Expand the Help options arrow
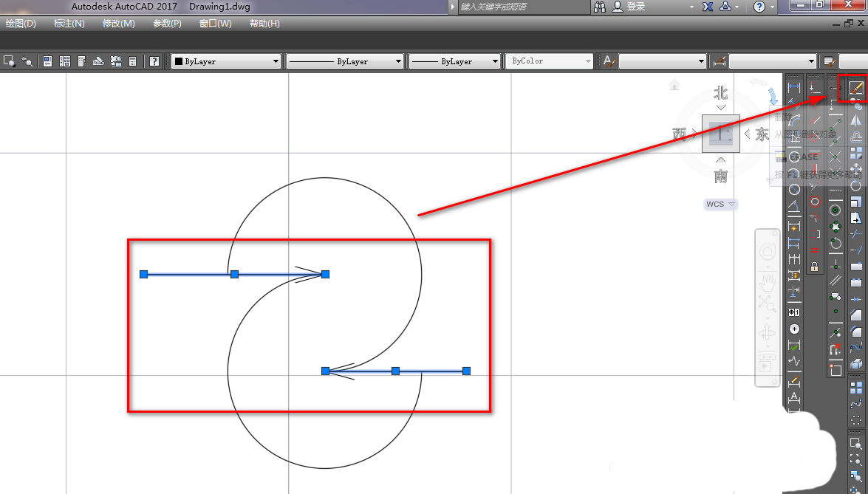 tap(773, 7)
